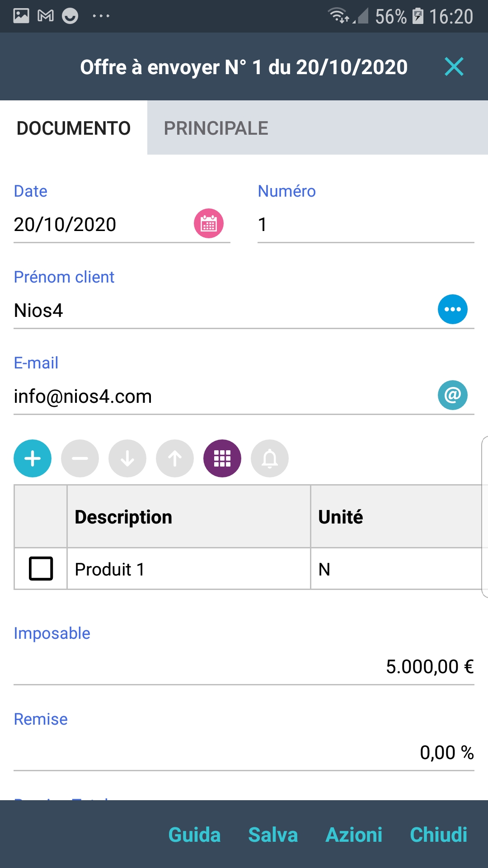This screenshot has width=488, height=868.
Task: Open the Azioni actions menu
Action: 354,835
